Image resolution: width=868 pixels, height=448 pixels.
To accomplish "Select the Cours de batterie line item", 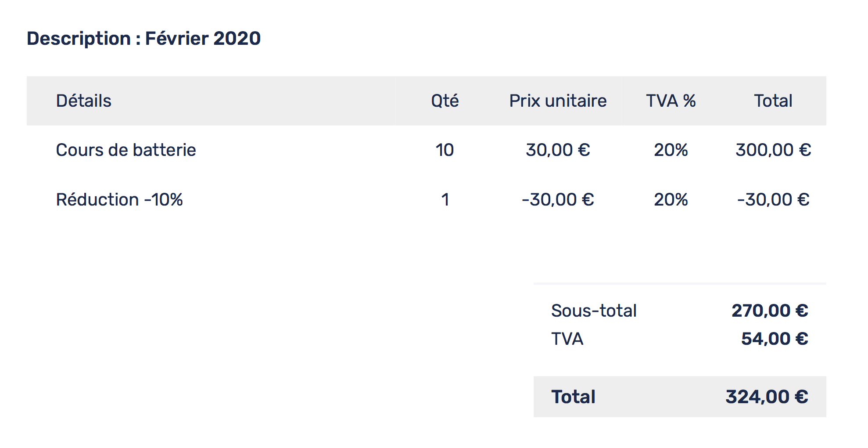I will tap(126, 150).
